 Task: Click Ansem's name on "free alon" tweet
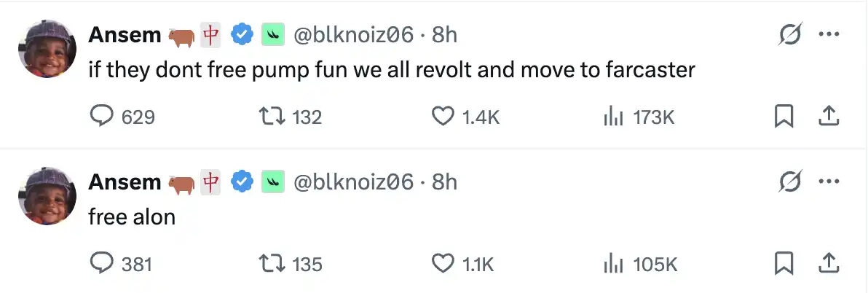125,181
